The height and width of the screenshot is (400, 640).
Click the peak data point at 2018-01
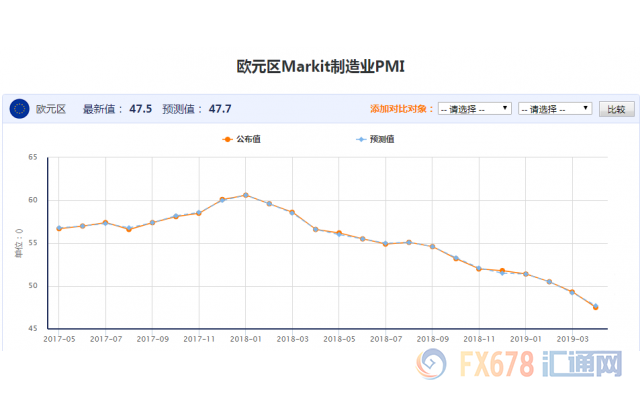pos(246,195)
